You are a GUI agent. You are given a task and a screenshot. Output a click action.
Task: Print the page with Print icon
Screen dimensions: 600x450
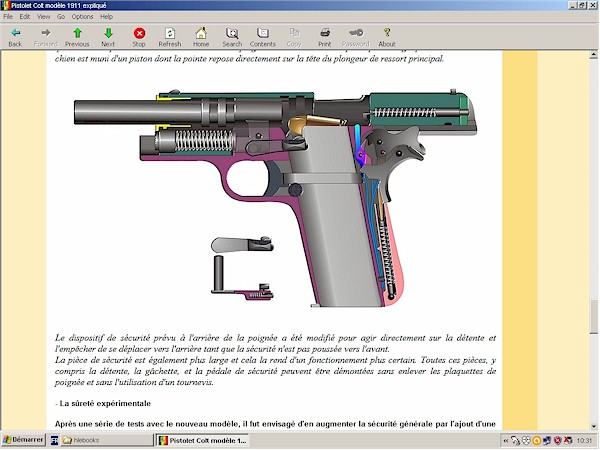[x=325, y=33]
